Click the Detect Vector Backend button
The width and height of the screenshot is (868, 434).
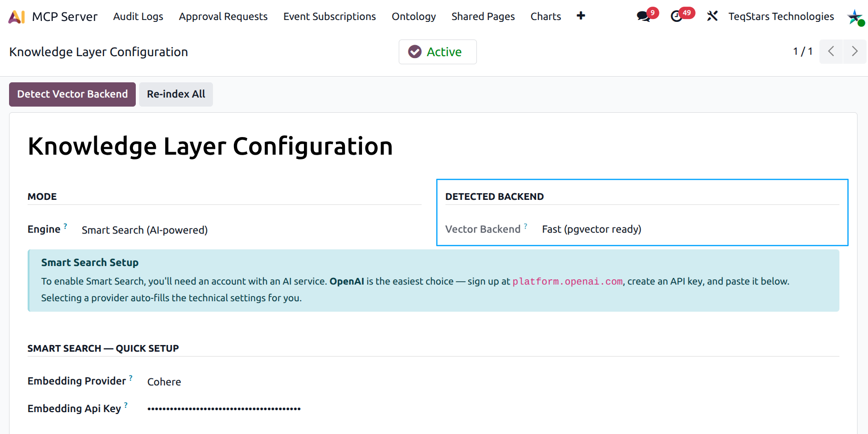[72, 94]
